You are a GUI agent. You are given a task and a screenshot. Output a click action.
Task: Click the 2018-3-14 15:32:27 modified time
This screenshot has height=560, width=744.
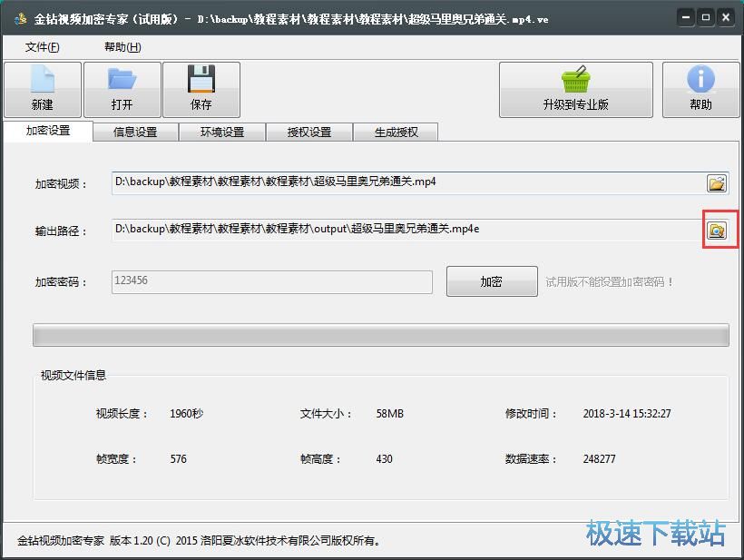(627, 413)
